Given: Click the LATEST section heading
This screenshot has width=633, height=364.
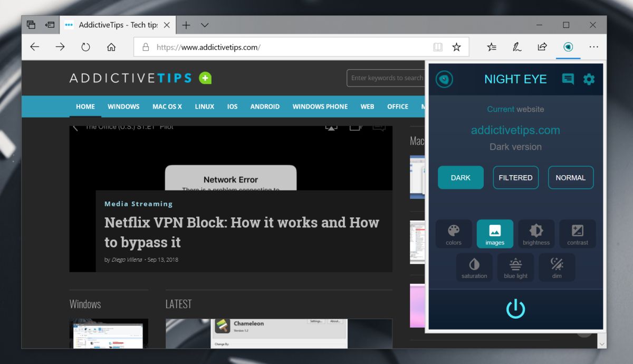Looking at the screenshot, I should (x=178, y=304).
